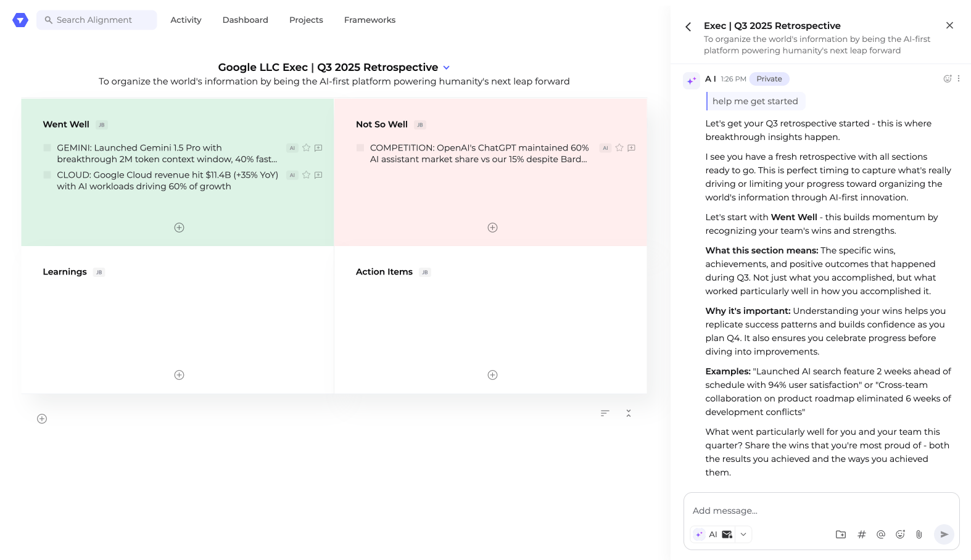Star the COMPETITION item
Screen dimensions: 971x560
pyautogui.click(x=619, y=148)
